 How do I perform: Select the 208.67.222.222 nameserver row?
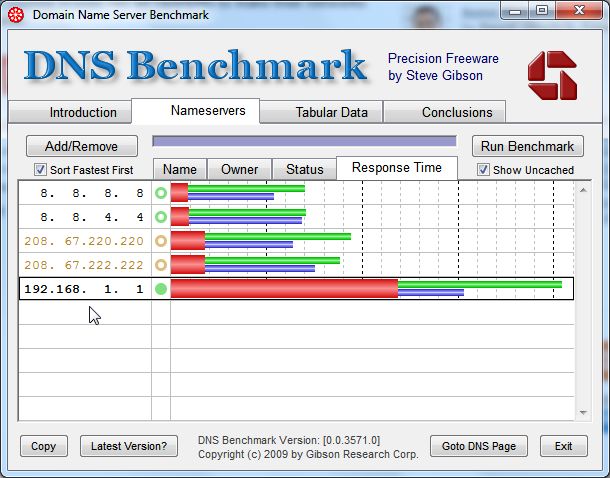pyautogui.click(x=296, y=265)
